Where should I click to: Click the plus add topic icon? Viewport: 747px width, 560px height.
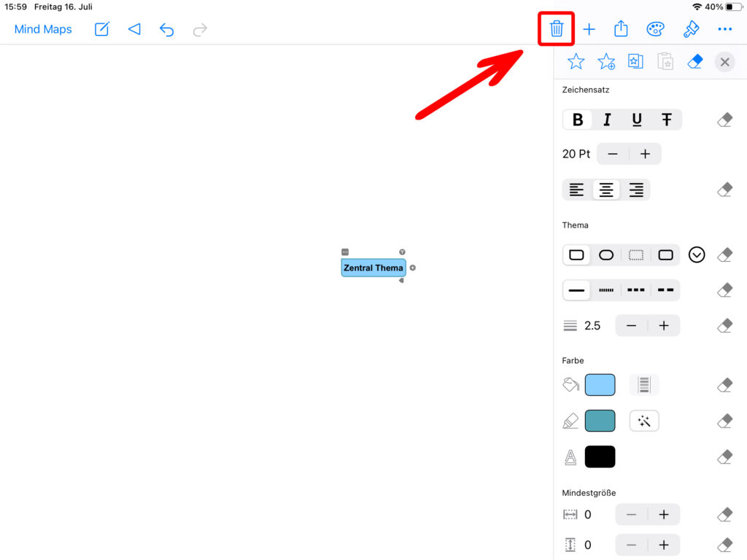tap(589, 29)
